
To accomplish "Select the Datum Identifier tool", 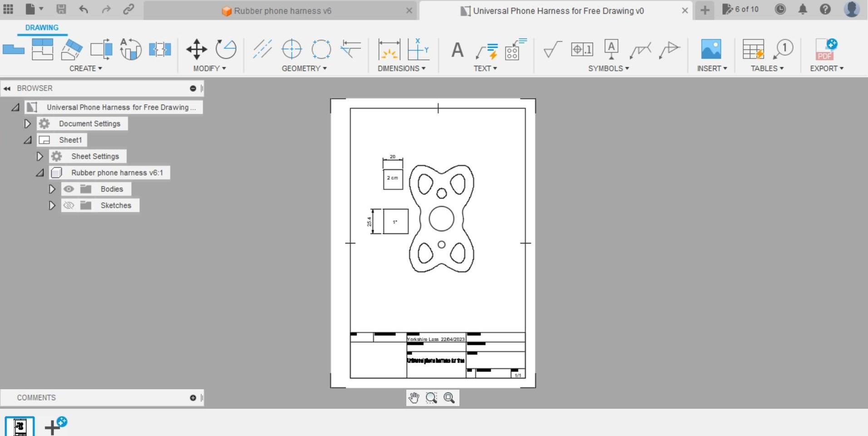I will pos(611,49).
